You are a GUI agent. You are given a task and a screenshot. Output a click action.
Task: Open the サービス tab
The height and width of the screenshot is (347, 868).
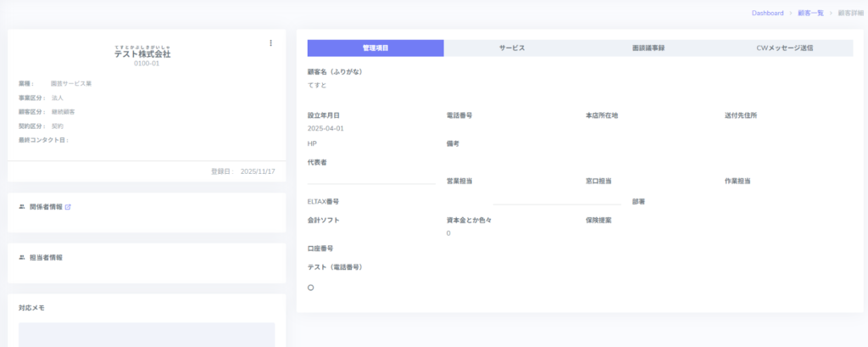point(511,48)
